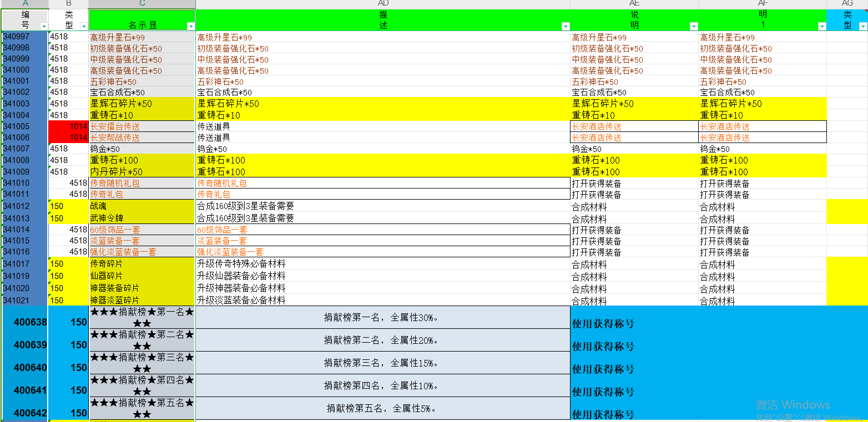Select description cell 捐献榜第一名，全属性30%。

pos(382,318)
